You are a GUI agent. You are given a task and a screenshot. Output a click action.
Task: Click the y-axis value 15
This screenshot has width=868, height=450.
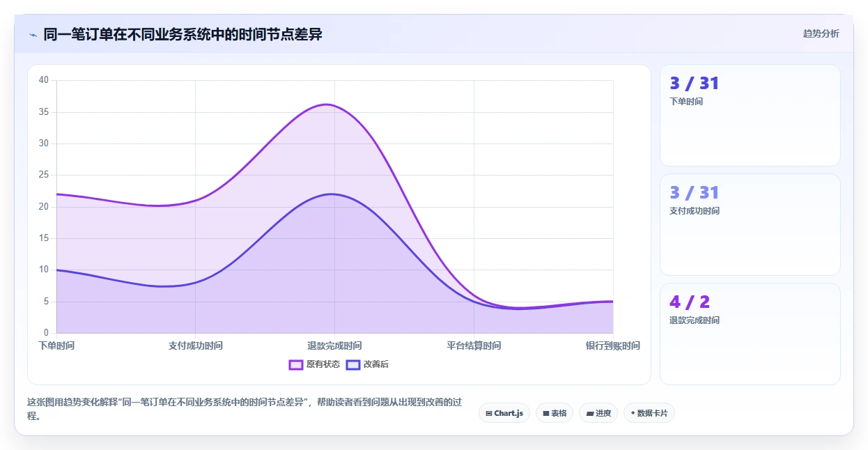[44, 238]
